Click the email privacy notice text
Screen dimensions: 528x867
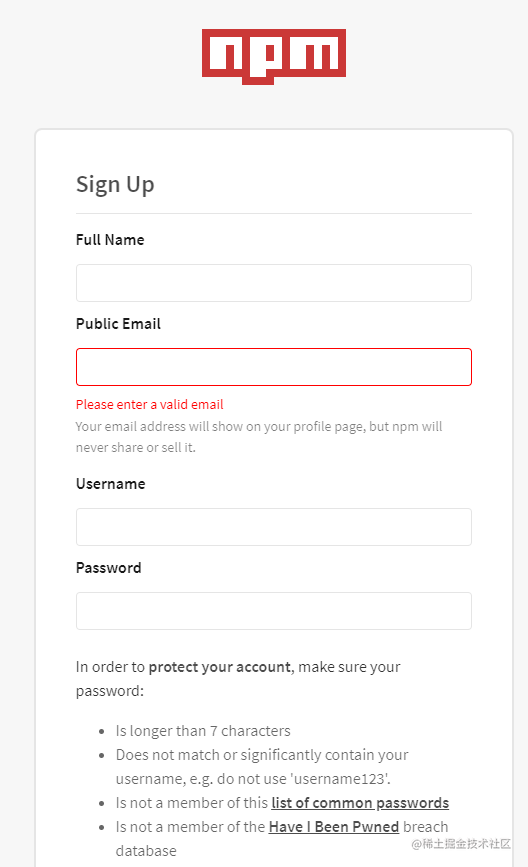point(259,437)
